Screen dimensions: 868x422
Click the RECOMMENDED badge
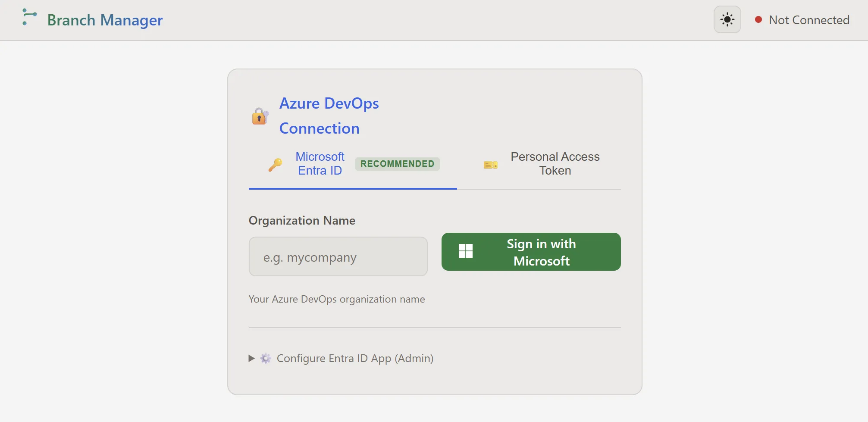[397, 164]
